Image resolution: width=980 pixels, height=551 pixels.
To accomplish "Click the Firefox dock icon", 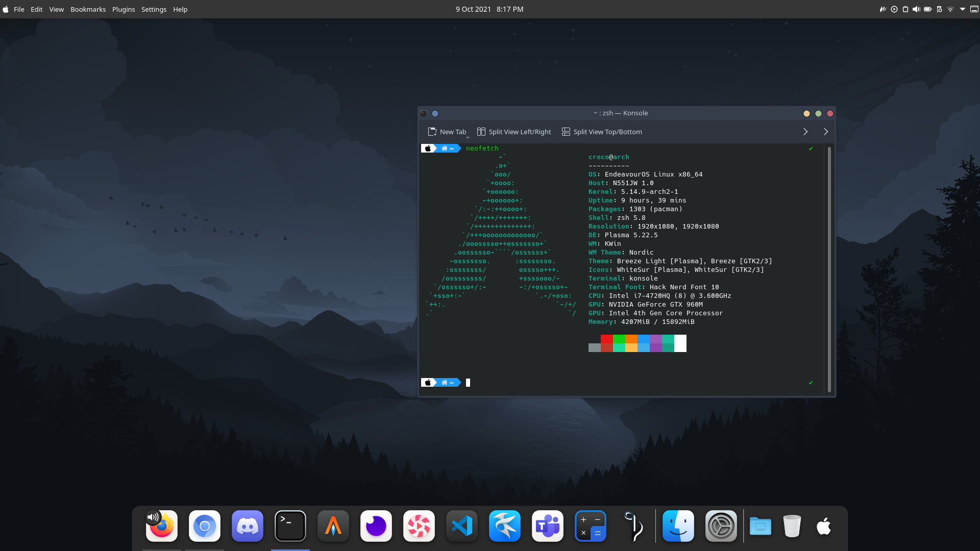I will 162,526.
